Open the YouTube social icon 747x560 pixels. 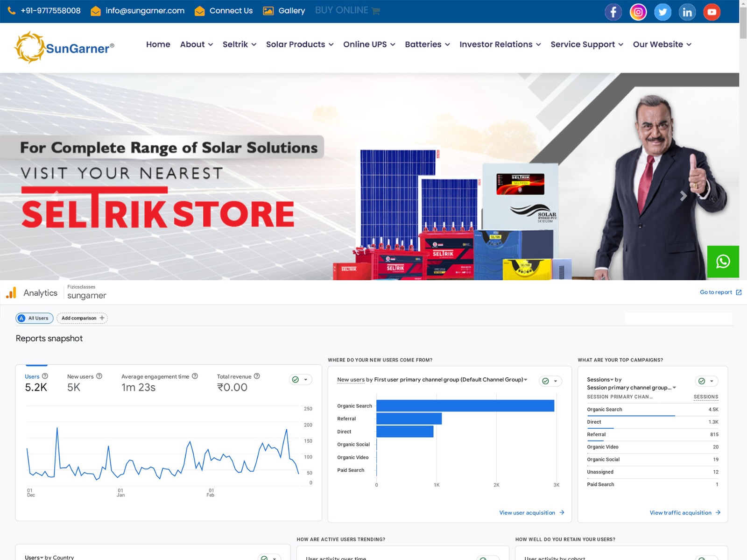coord(712,12)
